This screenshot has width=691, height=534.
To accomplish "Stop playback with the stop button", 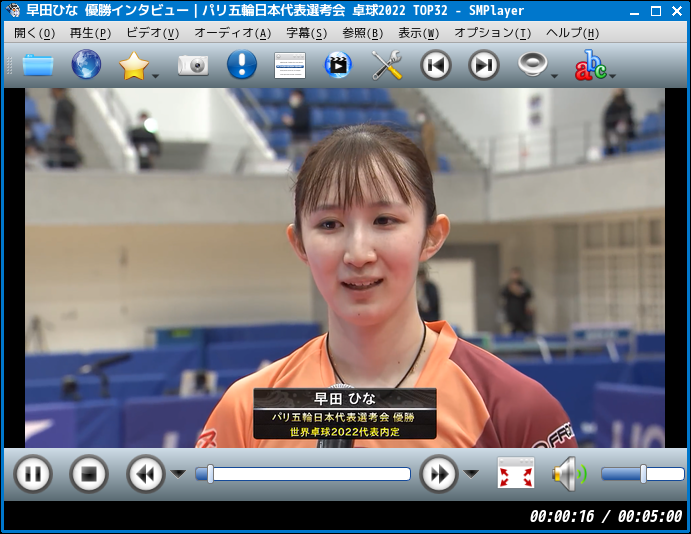I will click(89, 474).
